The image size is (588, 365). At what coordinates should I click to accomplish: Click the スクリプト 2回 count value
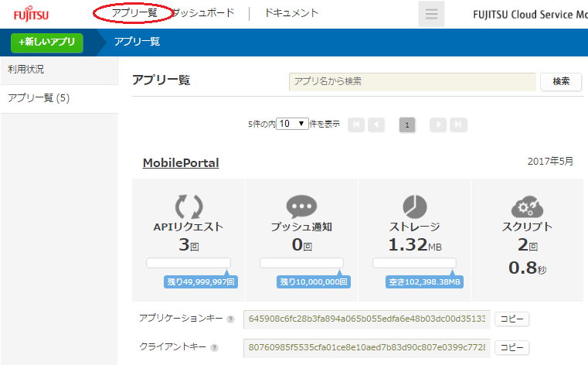(x=527, y=245)
